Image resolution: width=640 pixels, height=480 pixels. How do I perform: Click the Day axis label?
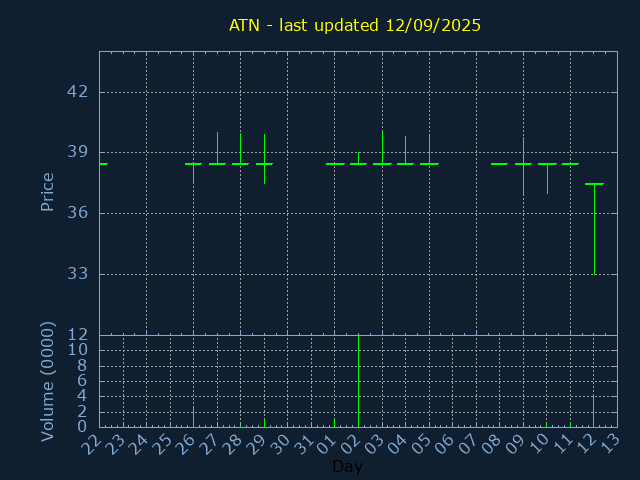click(347, 466)
